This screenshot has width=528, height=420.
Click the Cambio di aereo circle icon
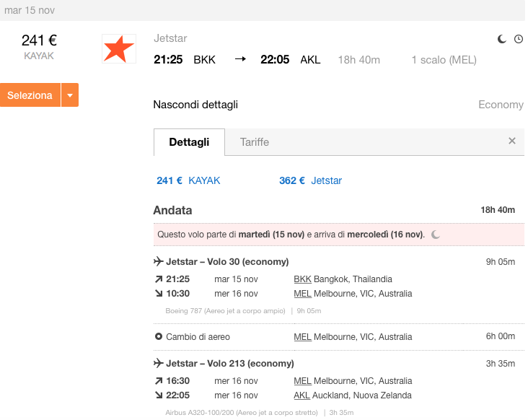158,336
